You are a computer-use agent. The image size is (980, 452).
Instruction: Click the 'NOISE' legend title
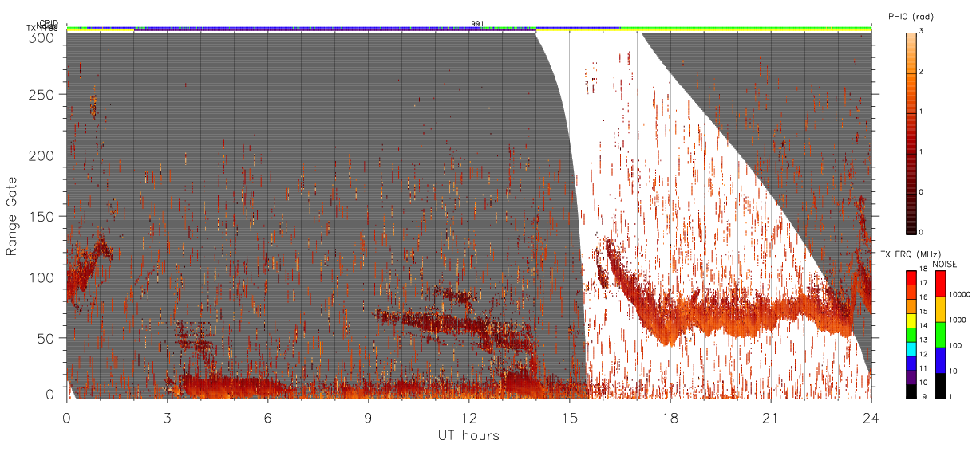point(945,263)
